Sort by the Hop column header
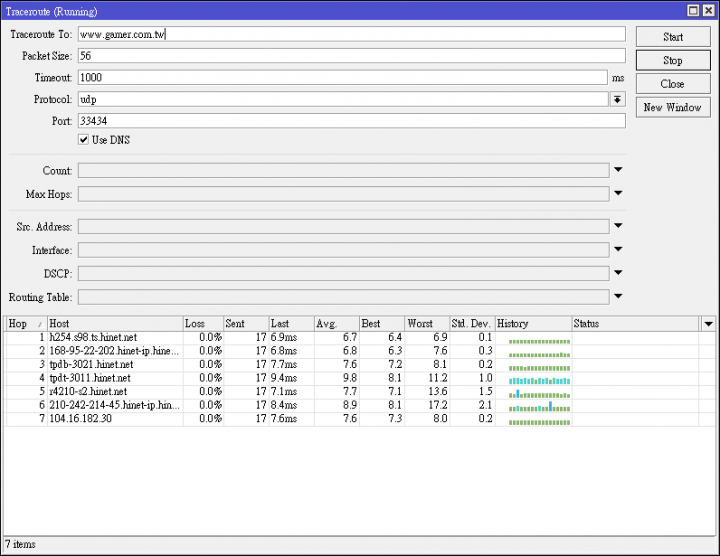Viewport: 720px width, 556px height. pyautogui.click(x=26, y=324)
